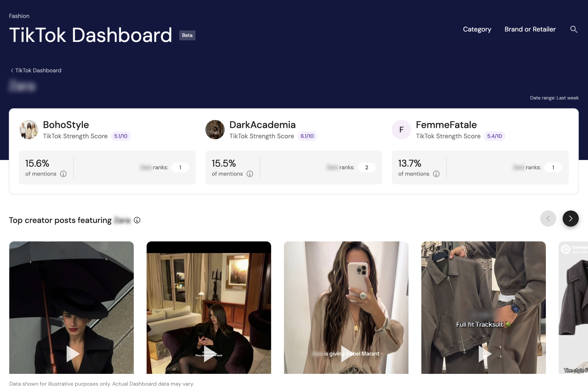
Task: Go back via TikTok Dashboard breadcrumb
Action: click(36, 71)
